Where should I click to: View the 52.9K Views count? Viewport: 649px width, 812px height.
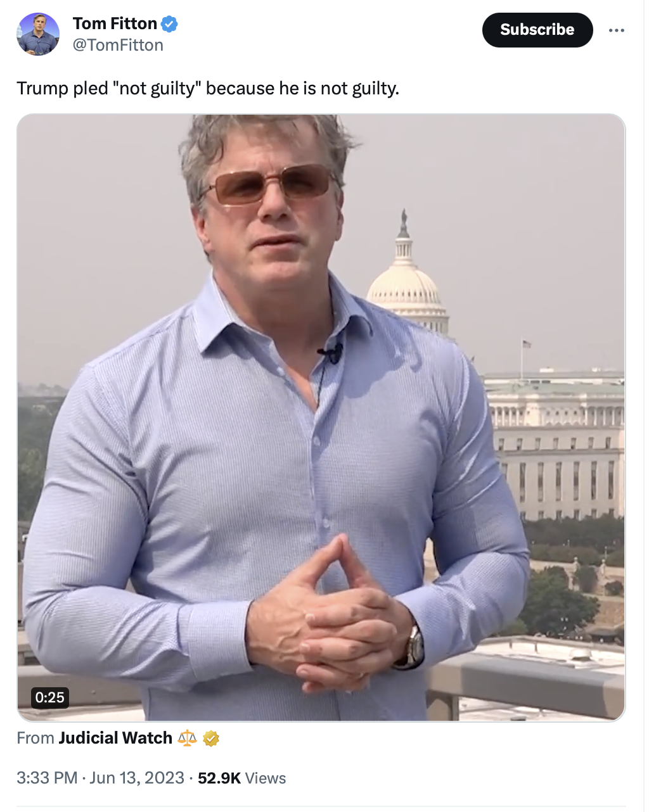click(x=241, y=778)
